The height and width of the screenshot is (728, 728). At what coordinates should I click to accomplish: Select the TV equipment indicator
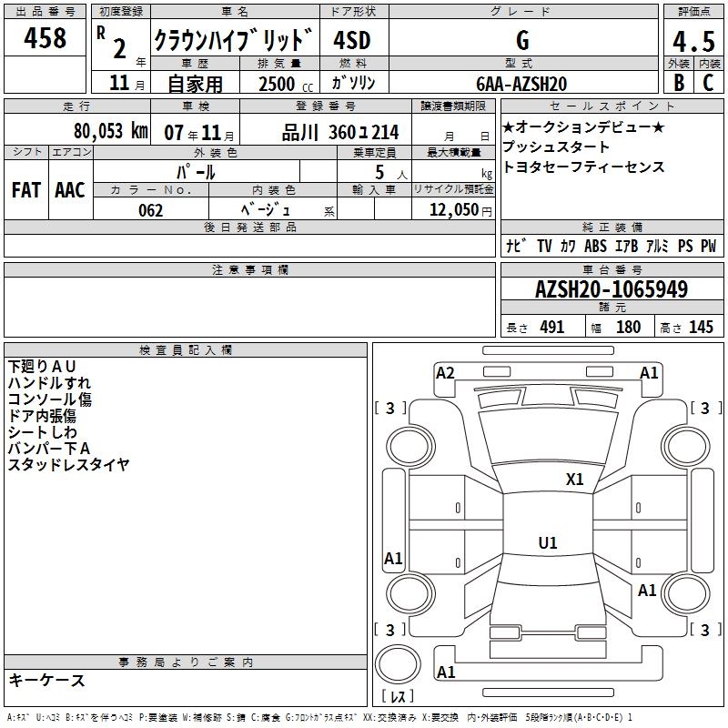pos(544,246)
